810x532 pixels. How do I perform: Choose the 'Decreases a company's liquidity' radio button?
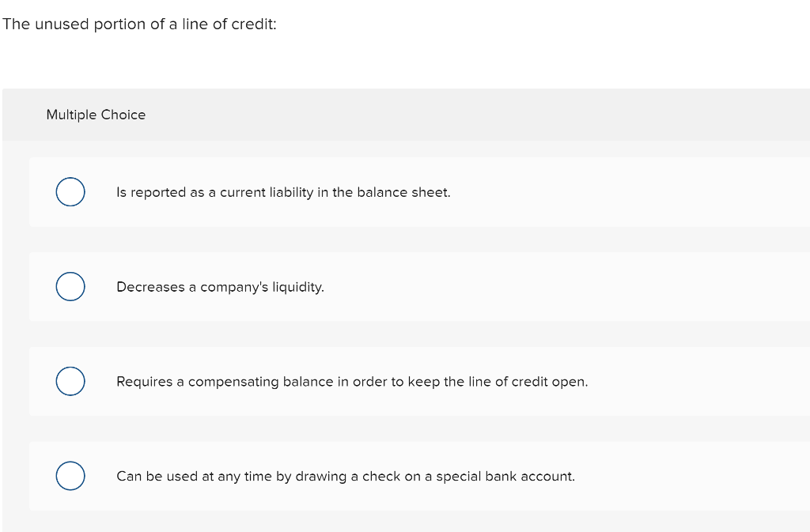[x=70, y=286]
